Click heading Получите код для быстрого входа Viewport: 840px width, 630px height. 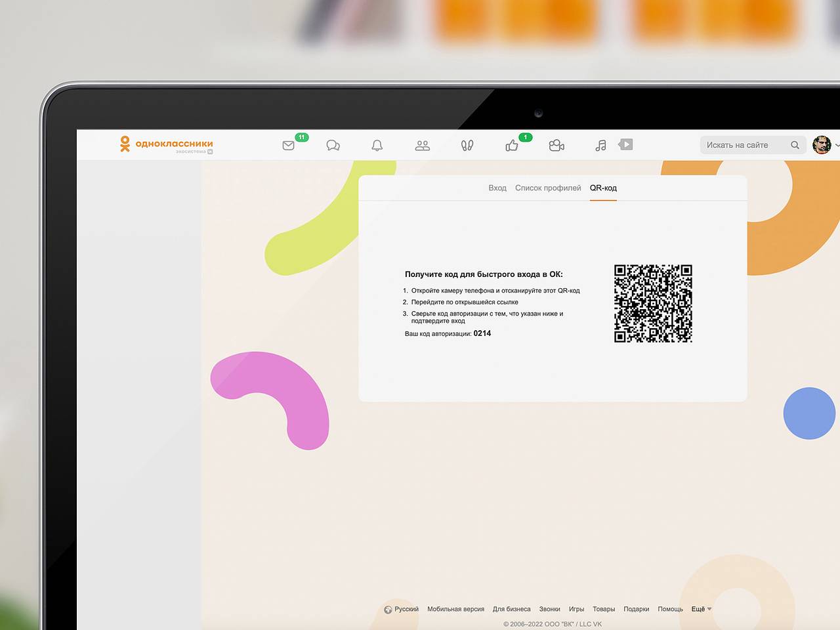pyautogui.click(x=484, y=274)
